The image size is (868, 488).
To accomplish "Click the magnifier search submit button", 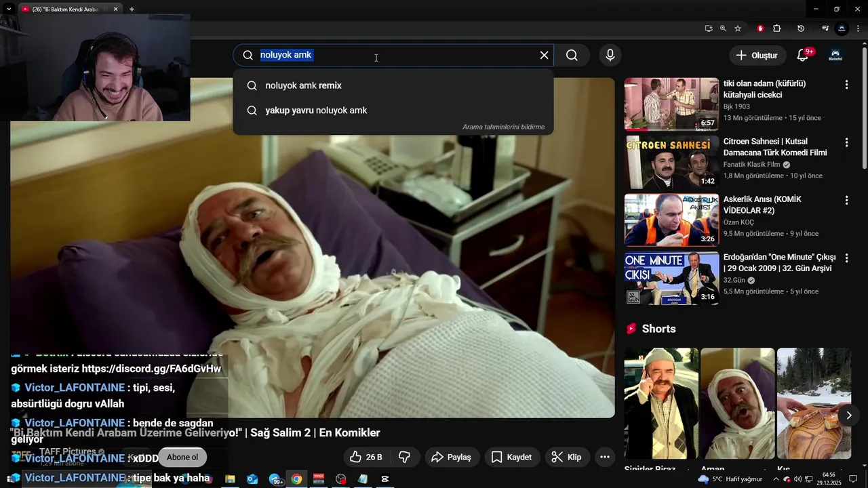I will (x=572, y=56).
